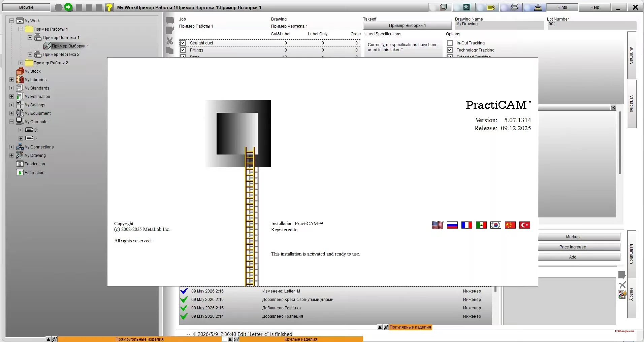Open the Estimation vertical tab

(632, 254)
